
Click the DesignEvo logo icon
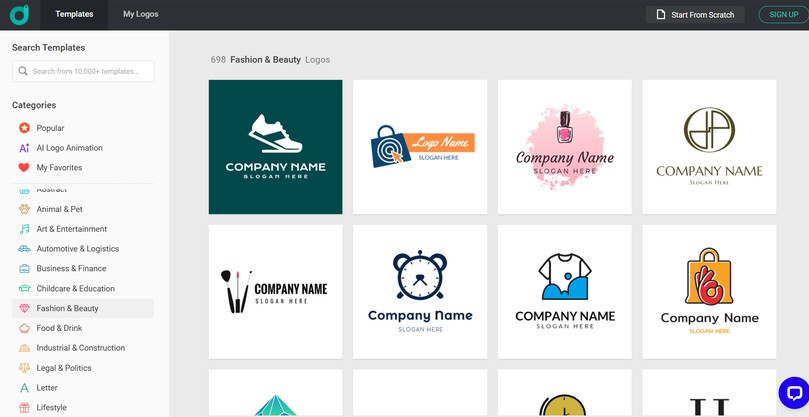coord(20,14)
